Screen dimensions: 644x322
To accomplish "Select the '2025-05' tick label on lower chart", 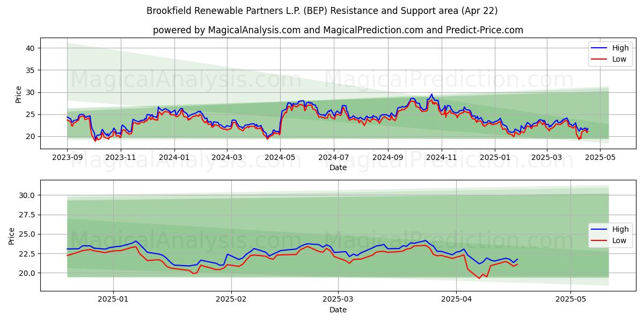I will click(570, 298).
